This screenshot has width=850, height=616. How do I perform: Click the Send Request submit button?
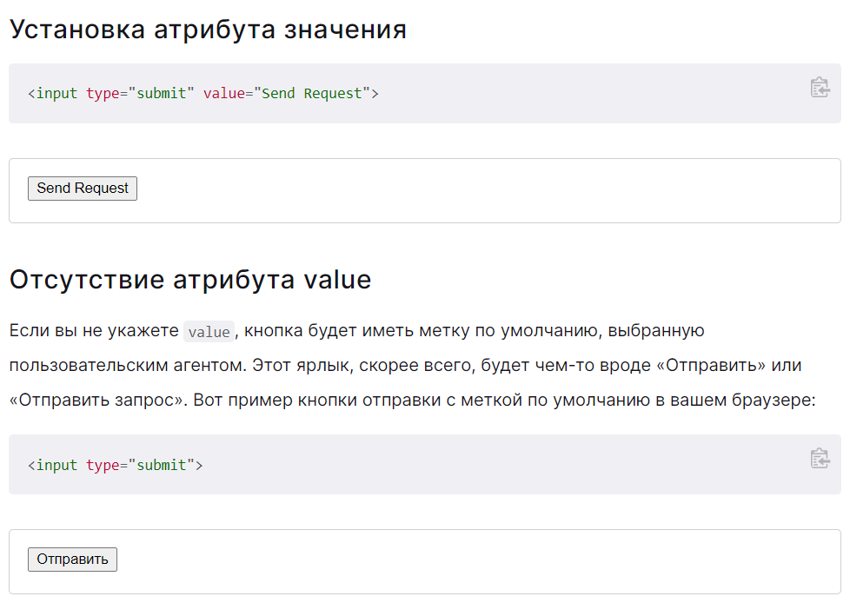coord(83,189)
